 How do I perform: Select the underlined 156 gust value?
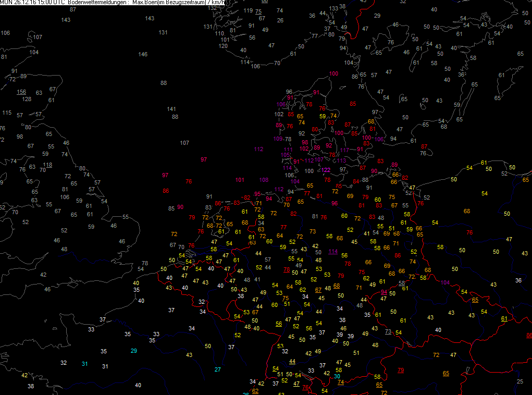(21, 92)
